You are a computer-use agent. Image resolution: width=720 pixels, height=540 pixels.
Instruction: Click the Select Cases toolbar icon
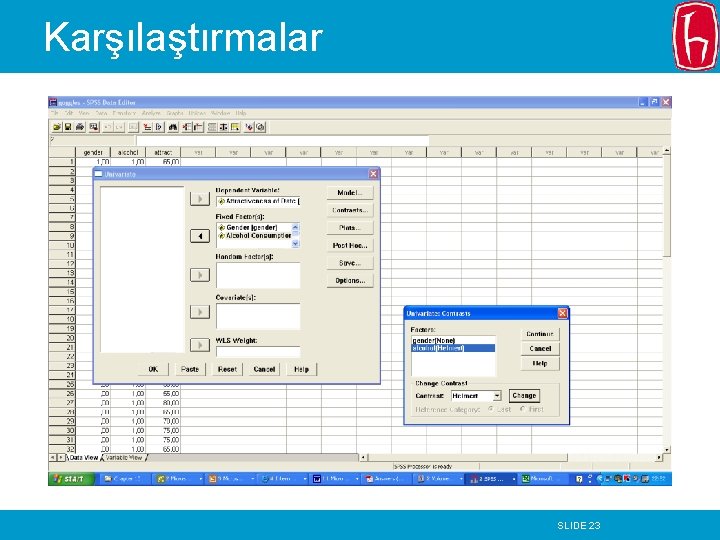pyautogui.click(x=235, y=127)
